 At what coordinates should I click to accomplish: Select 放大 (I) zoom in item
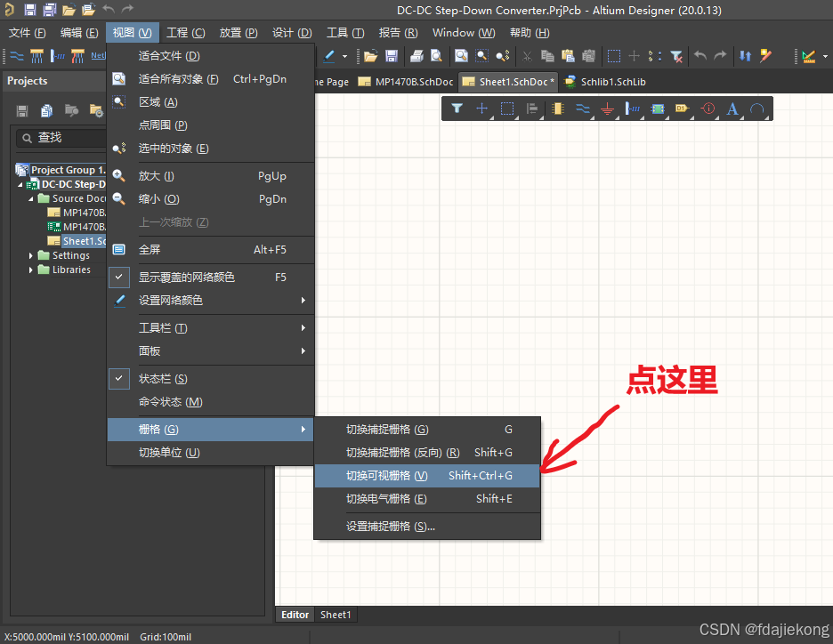(211, 176)
